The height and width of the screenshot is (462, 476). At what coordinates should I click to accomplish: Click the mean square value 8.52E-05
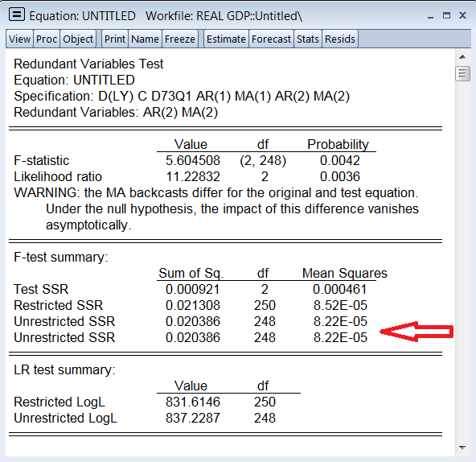pos(340,305)
